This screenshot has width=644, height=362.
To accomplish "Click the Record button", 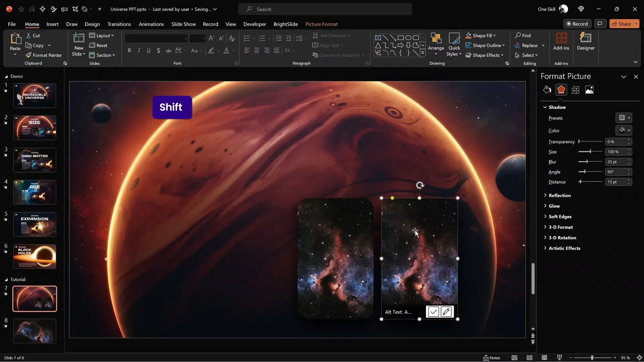I will coord(577,24).
